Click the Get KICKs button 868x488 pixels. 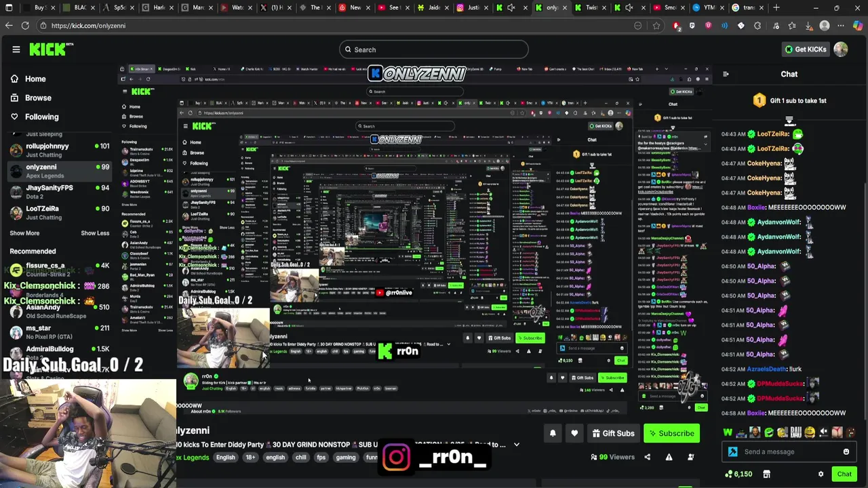click(x=805, y=49)
